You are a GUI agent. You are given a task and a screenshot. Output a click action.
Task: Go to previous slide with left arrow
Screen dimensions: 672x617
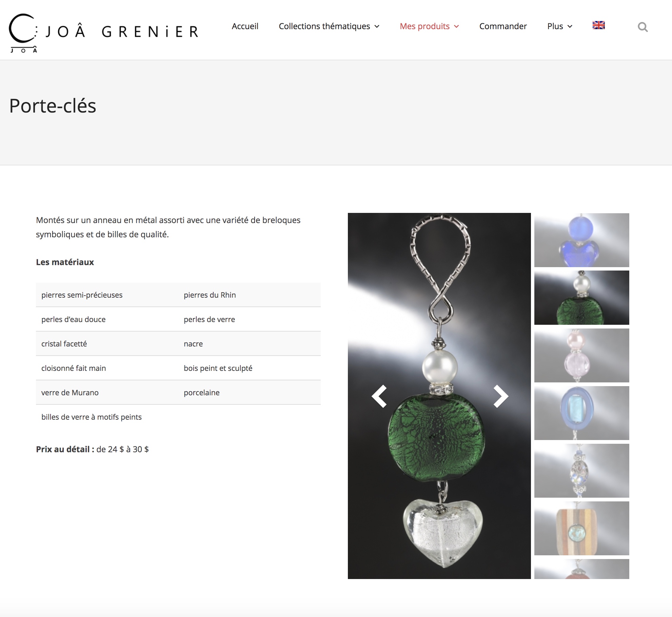[379, 396]
